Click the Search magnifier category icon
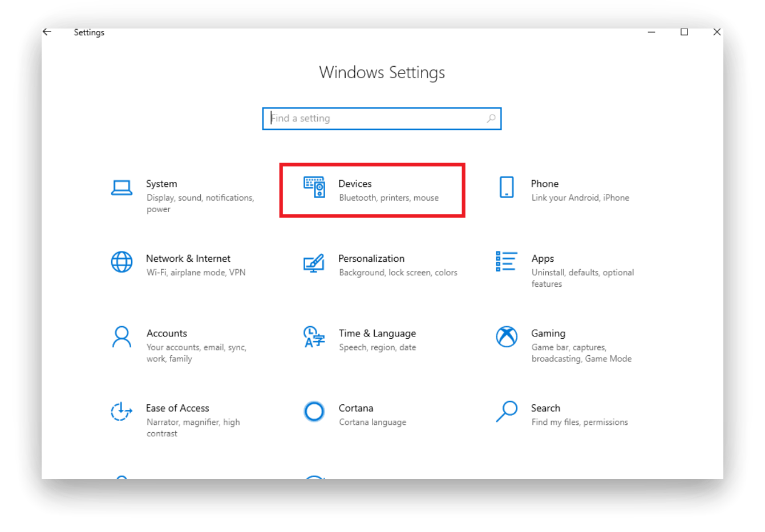 pyautogui.click(x=507, y=411)
